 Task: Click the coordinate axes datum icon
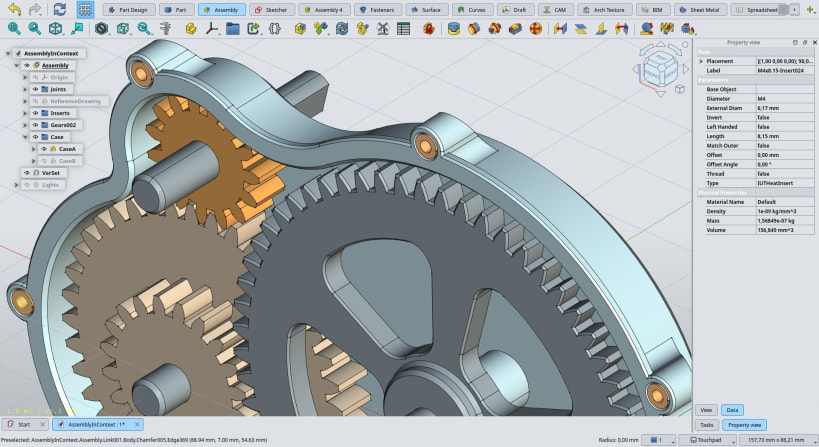212,29
